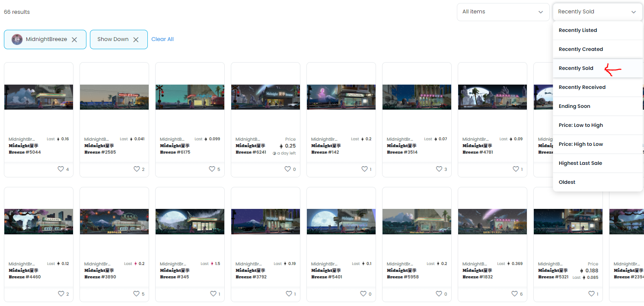Click the MidnightBreeze collection avatar icon
Screen dimensions: 644x306
click(x=17, y=39)
